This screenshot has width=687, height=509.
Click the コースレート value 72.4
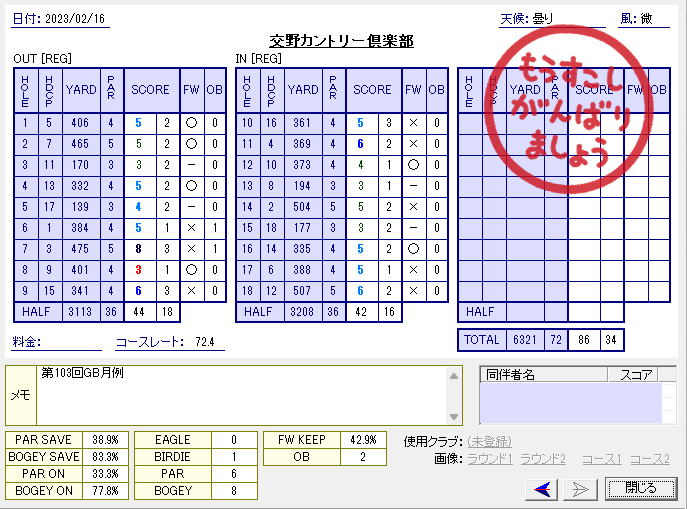tap(207, 343)
